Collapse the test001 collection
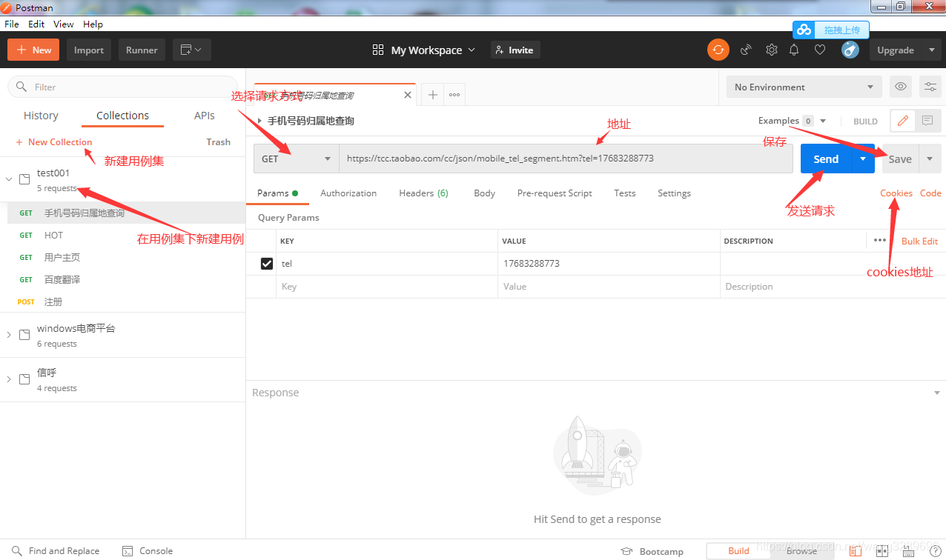 (x=9, y=179)
